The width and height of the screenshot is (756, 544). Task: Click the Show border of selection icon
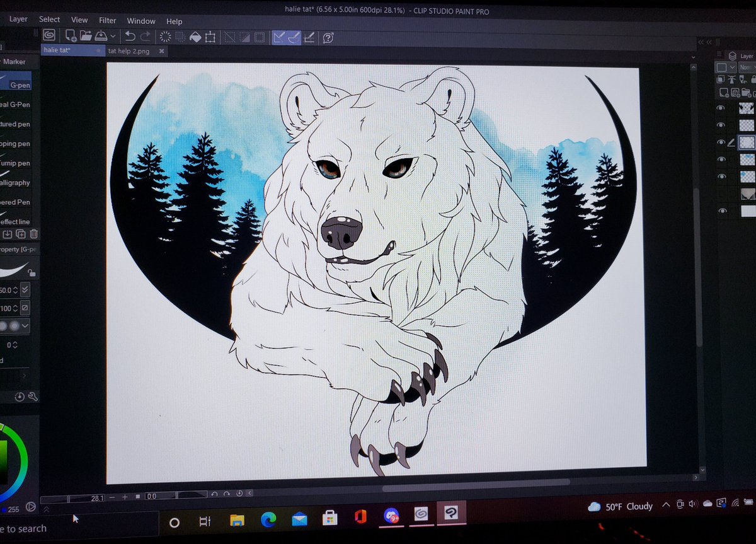[260, 37]
